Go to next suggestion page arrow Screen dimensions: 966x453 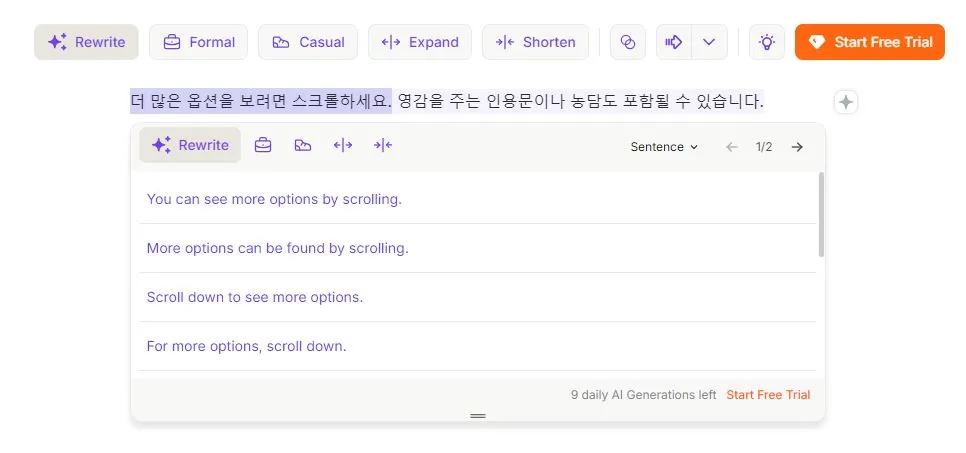tap(797, 147)
